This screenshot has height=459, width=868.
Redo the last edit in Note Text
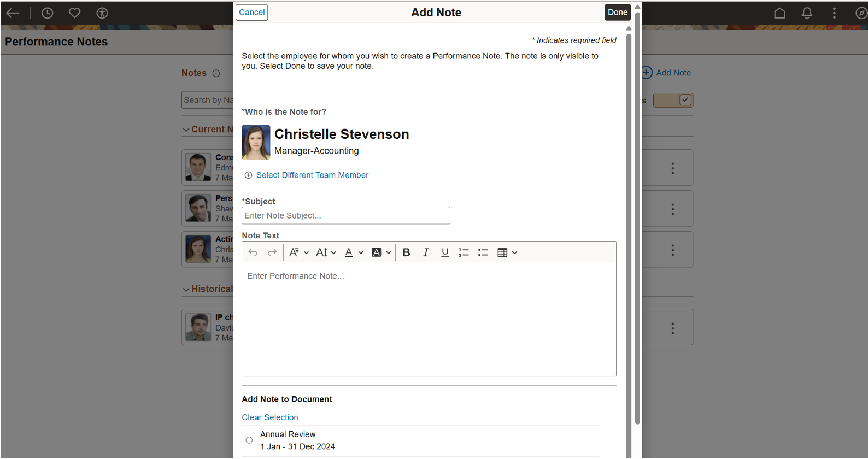pyautogui.click(x=272, y=252)
